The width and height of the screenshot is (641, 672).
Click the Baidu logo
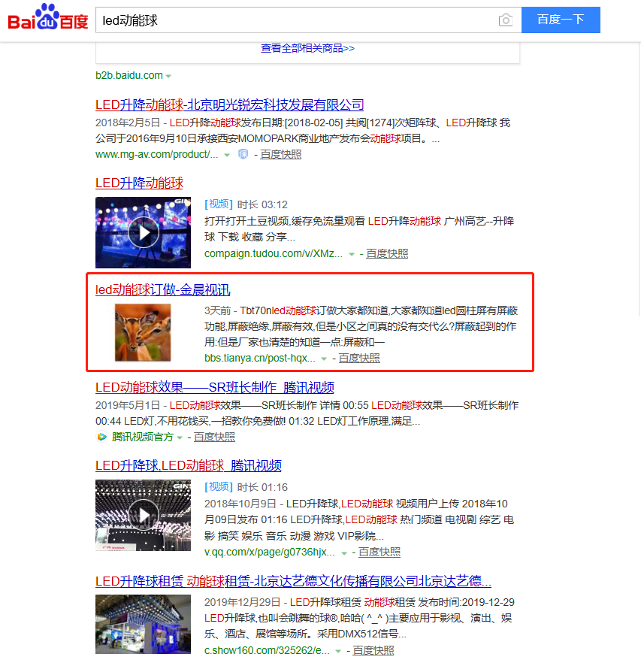tap(47, 18)
